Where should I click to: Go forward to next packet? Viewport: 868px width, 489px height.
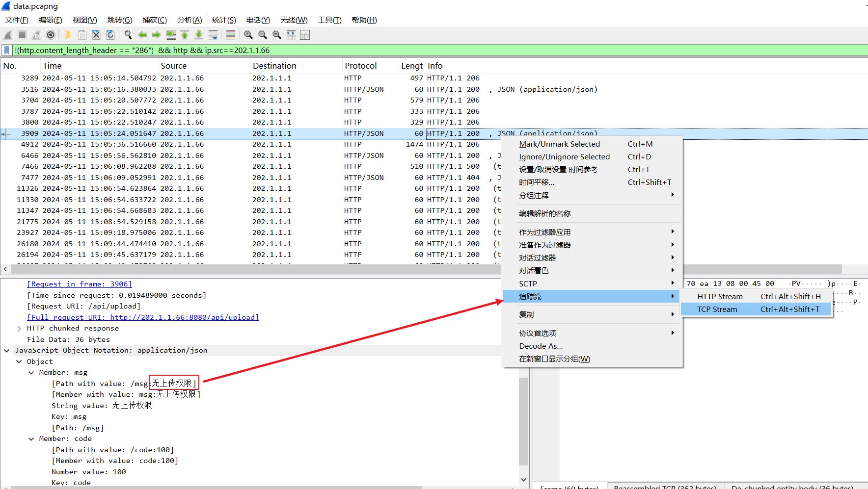(x=157, y=35)
